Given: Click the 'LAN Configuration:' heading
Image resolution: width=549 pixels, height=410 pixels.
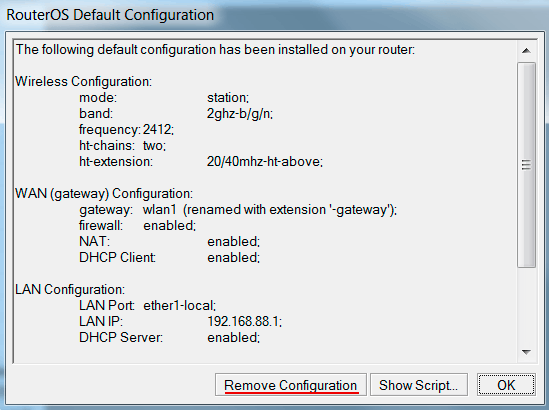Looking at the screenshot, I should pyautogui.click(x=70, y=290).
